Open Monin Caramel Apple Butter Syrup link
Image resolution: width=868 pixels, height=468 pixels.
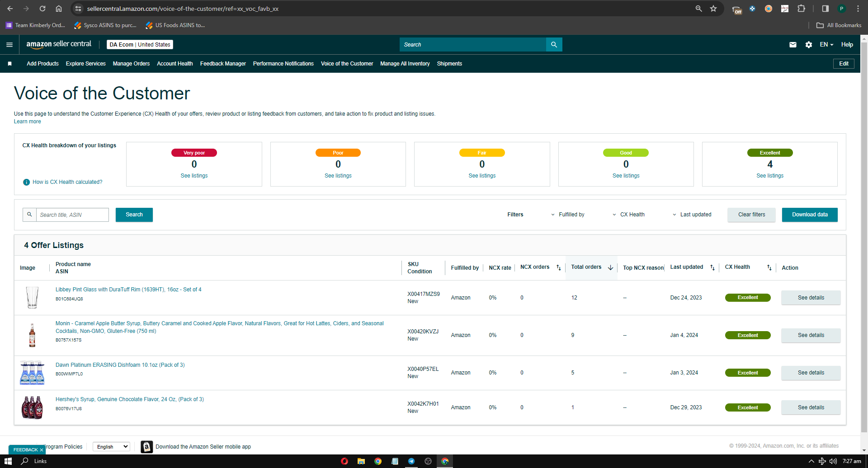[219, 327]
